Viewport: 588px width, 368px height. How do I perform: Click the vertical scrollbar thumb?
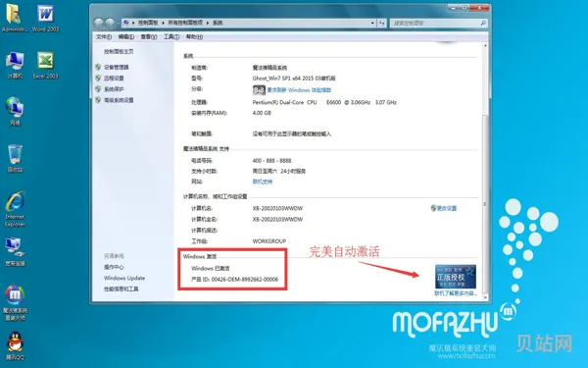point(485,204)
